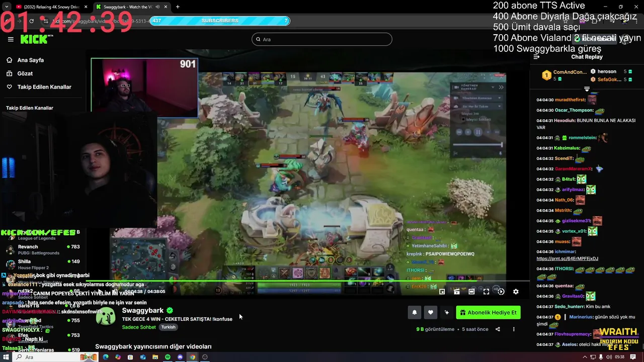
Task: Enter fullscreen in the video player
Action: [x=486, y=291]
